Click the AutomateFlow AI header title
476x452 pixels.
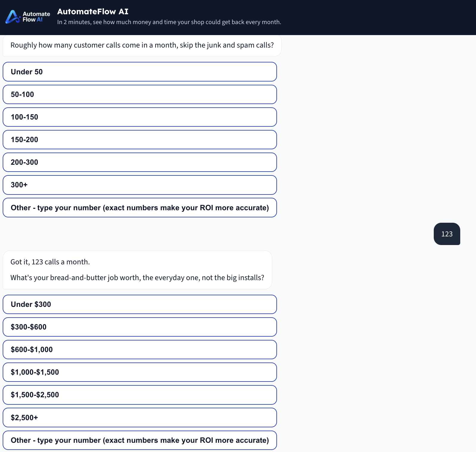click(x=93, y=12)
